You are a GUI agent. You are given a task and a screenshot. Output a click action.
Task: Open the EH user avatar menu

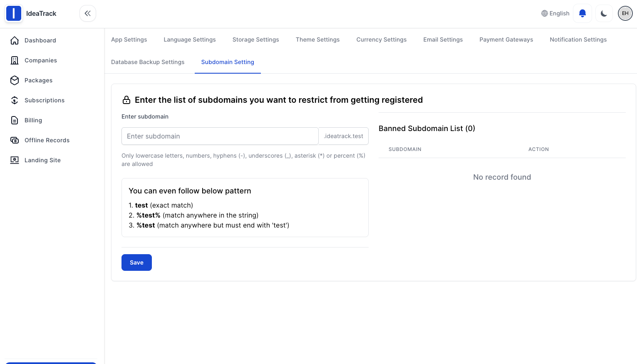[x=625, y=13]
